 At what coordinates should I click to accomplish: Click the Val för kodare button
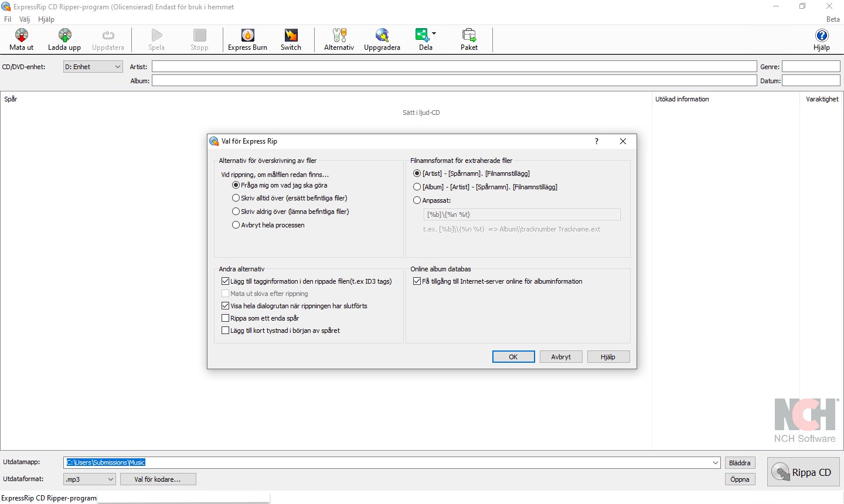[158, 479]
